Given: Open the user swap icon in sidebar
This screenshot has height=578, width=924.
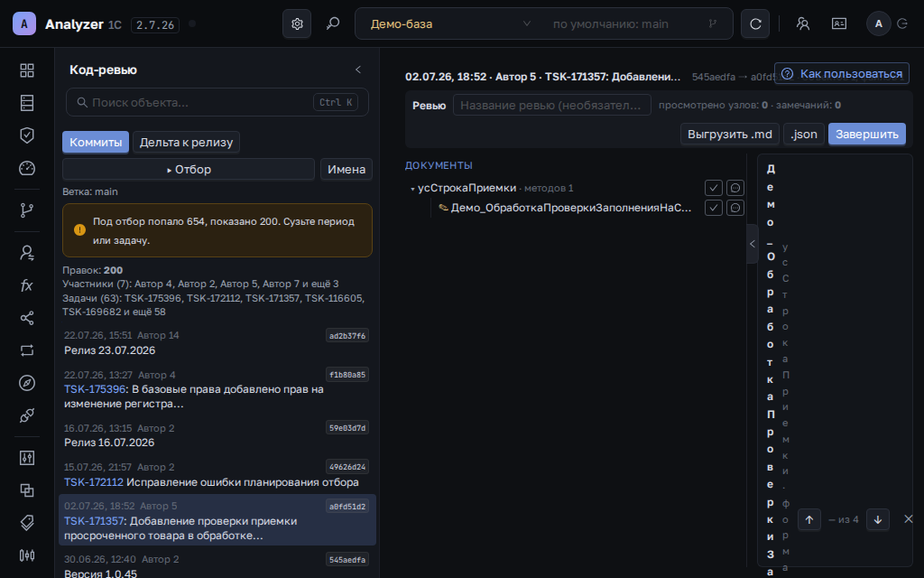Looking at the screenshot, I should click(27, 253).
